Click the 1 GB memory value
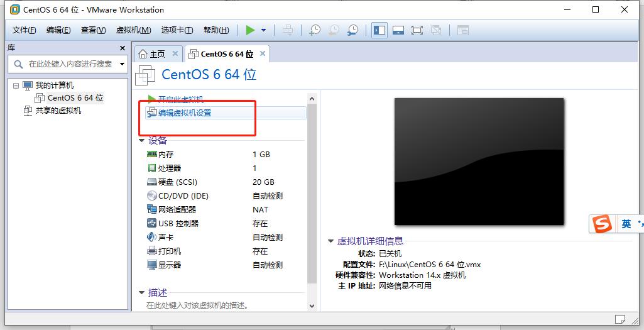This screenshot has width=644, height=330. [x=261, y=155]
